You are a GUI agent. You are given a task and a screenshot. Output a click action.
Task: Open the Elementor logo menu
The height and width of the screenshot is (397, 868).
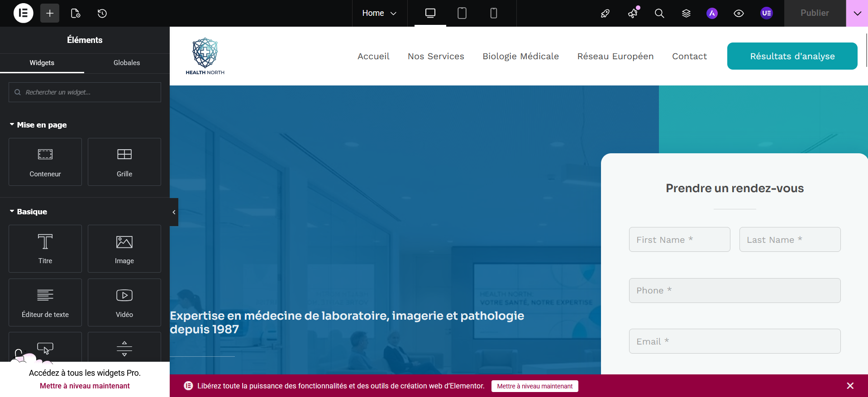click(x=24, y=13)
